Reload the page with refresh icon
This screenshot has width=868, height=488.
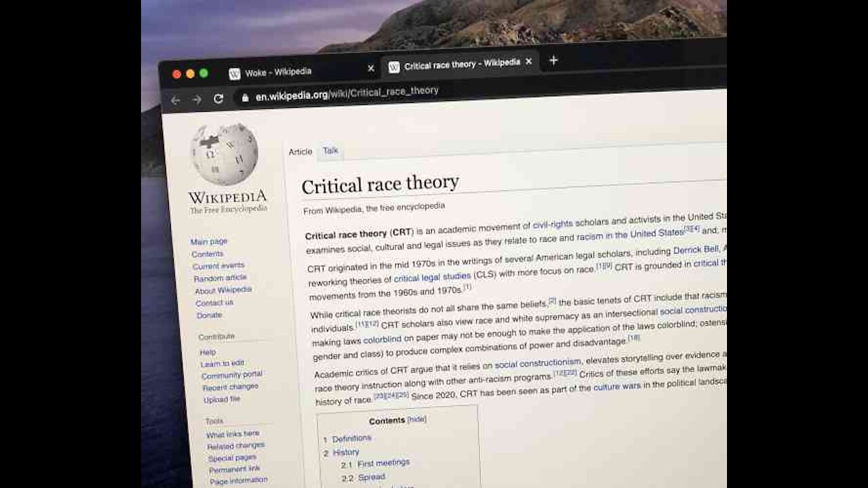point(218,99)
